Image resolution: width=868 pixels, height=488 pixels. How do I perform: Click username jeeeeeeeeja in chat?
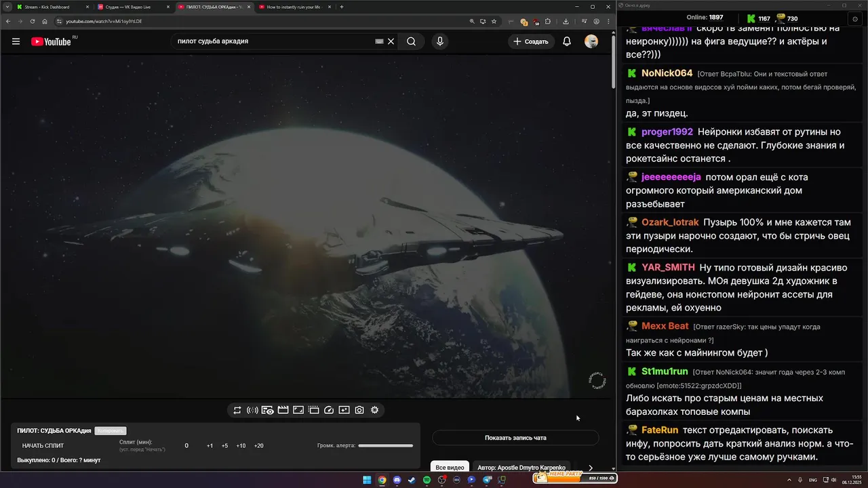[671, 177]
